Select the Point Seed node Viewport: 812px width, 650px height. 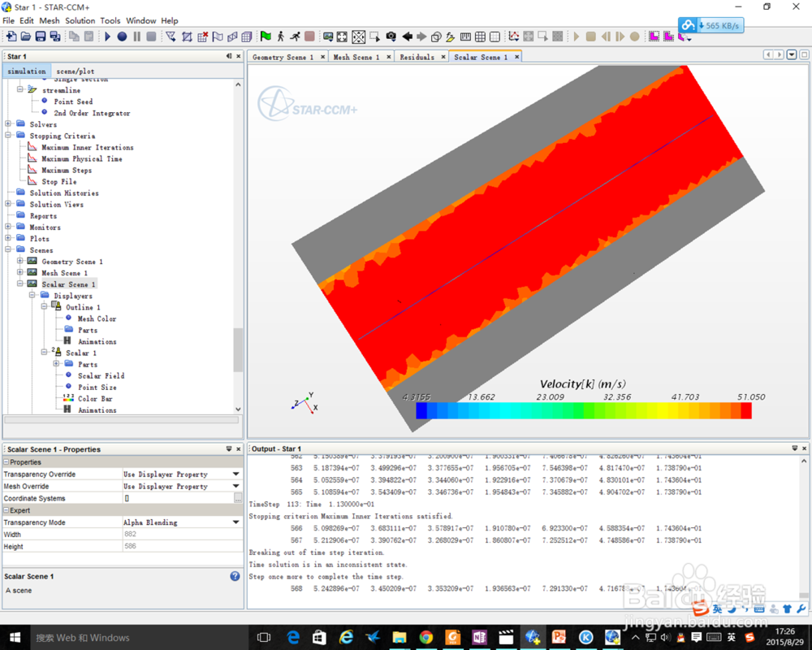click(73, 102)
